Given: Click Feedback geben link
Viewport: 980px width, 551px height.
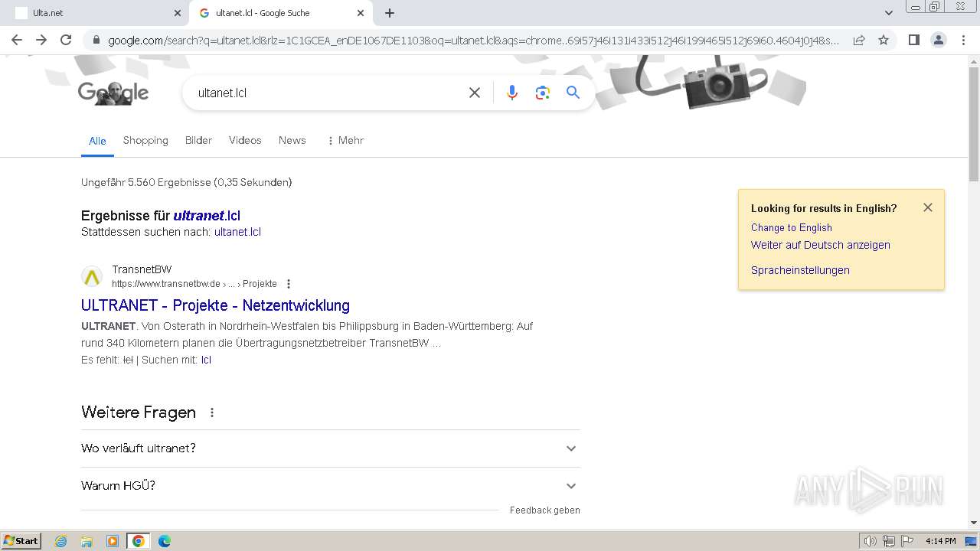Looking at the screenshot, I should point(545,510).
